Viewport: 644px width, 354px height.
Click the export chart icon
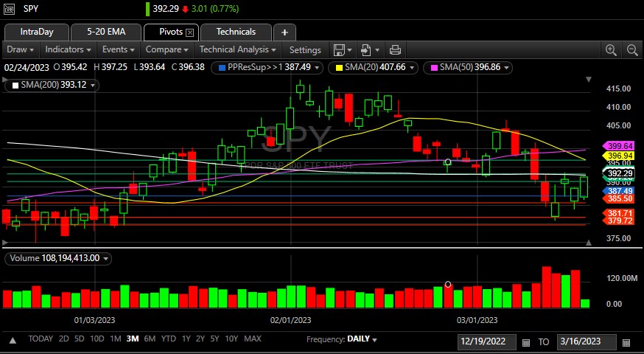tap(366, 50)
